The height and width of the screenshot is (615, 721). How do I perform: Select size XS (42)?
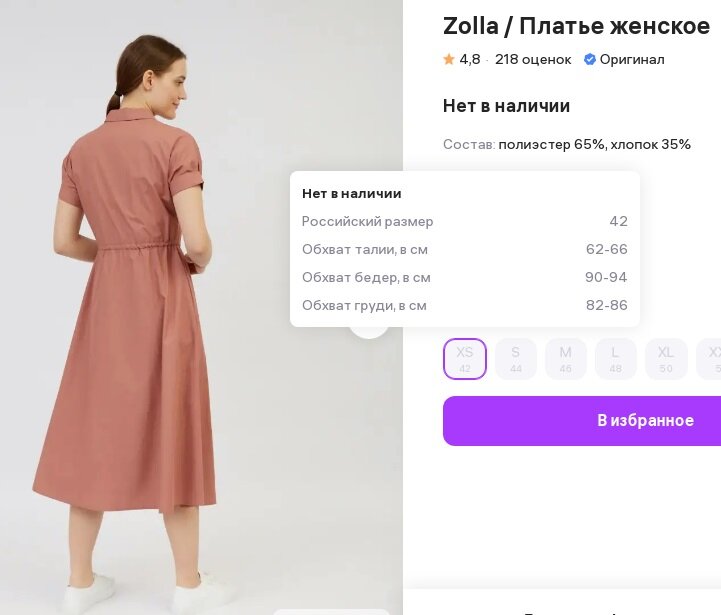coord(465,359)
